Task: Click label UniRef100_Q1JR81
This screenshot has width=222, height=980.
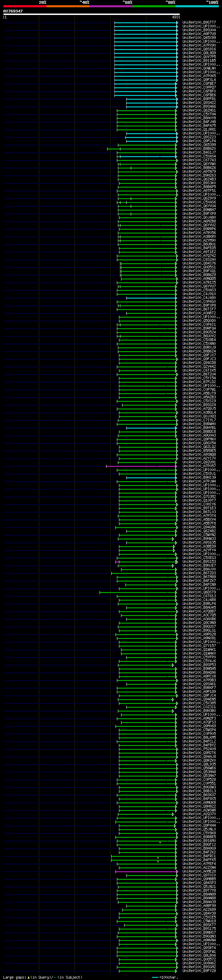Action: (199, 129)
